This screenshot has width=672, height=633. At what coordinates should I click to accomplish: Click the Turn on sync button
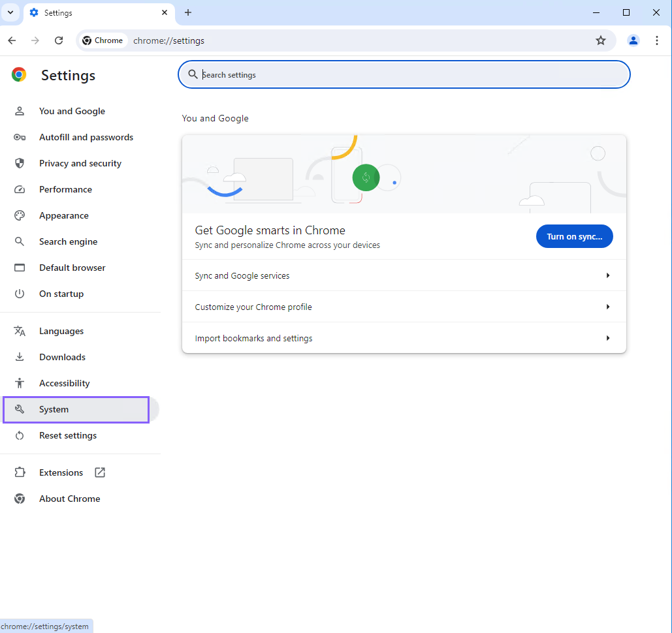[574, 236]
